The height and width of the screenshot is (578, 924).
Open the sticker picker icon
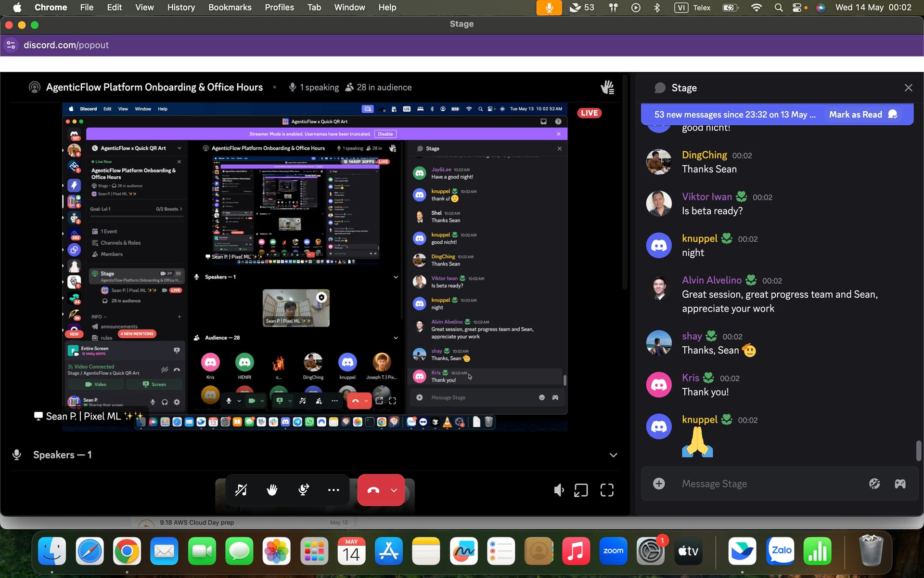874,484
